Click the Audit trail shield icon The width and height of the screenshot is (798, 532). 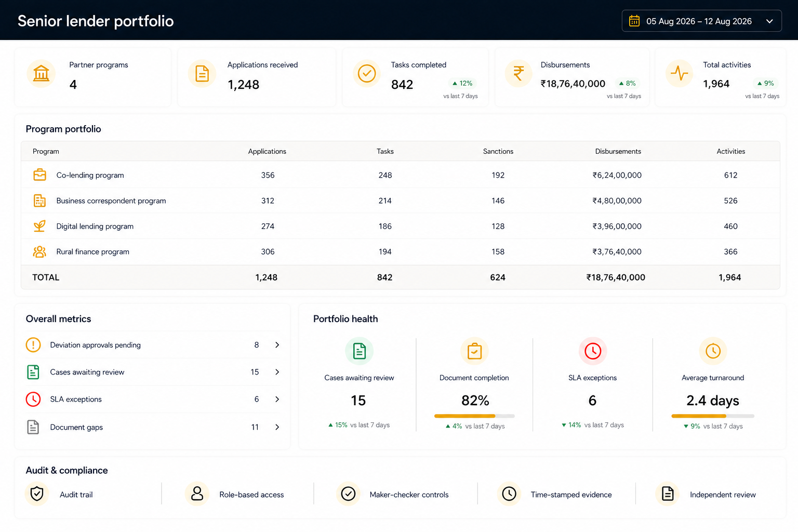pos(37,494)
